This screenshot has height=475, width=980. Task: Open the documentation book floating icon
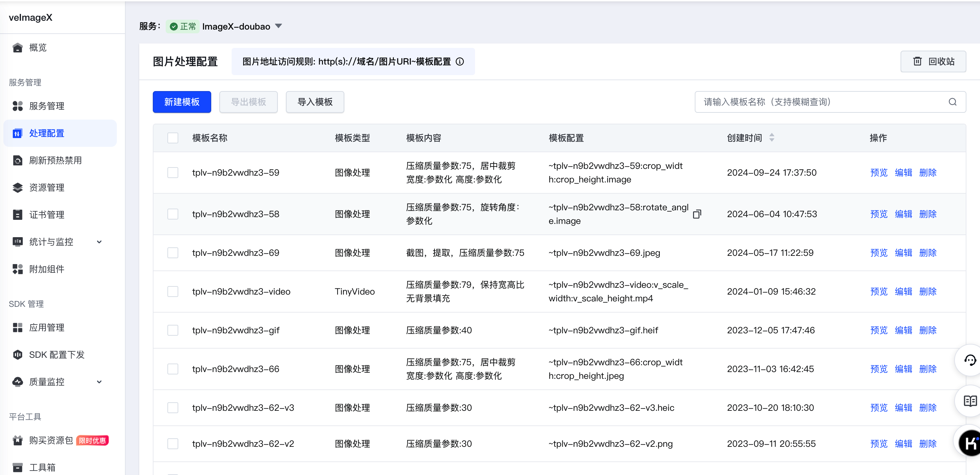[x=970, y=401]
